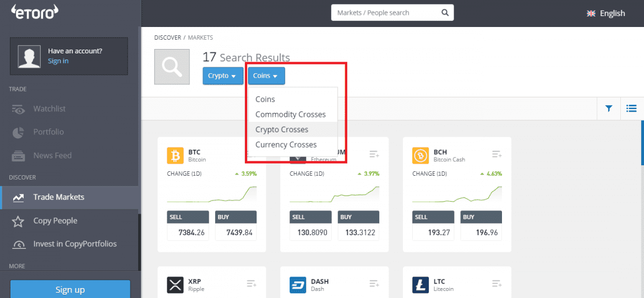Click Bitcoin BUY price 7439.84
644x298 pixels.
coord(236,233)
